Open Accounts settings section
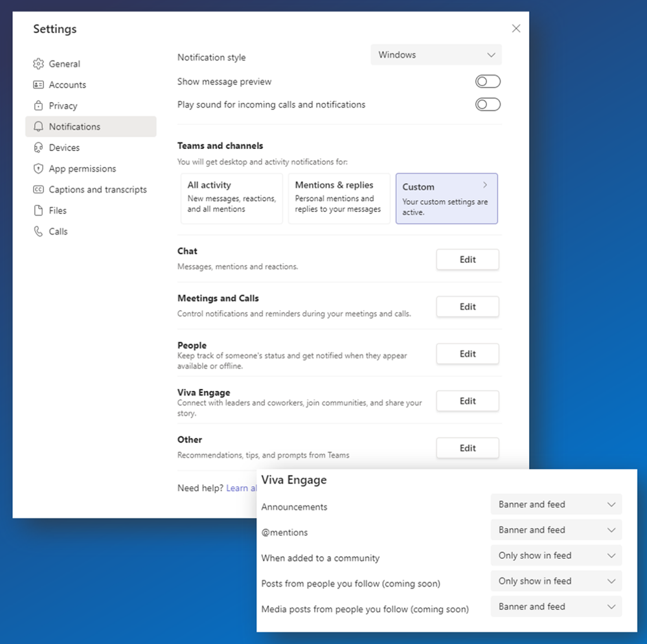The image size is (647, 644). (x=91, y=85)
